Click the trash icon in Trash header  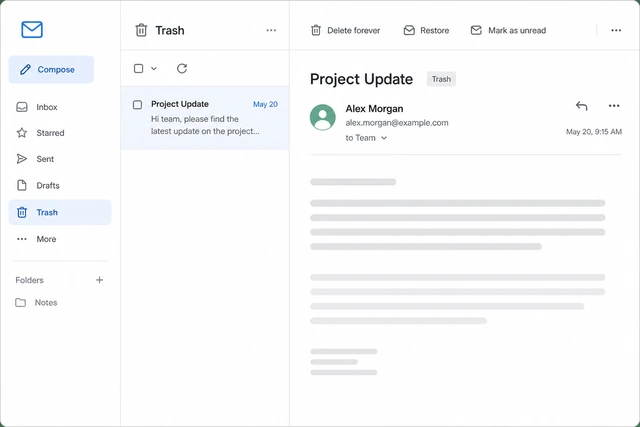pyautogui.click(x=141, y=30)
